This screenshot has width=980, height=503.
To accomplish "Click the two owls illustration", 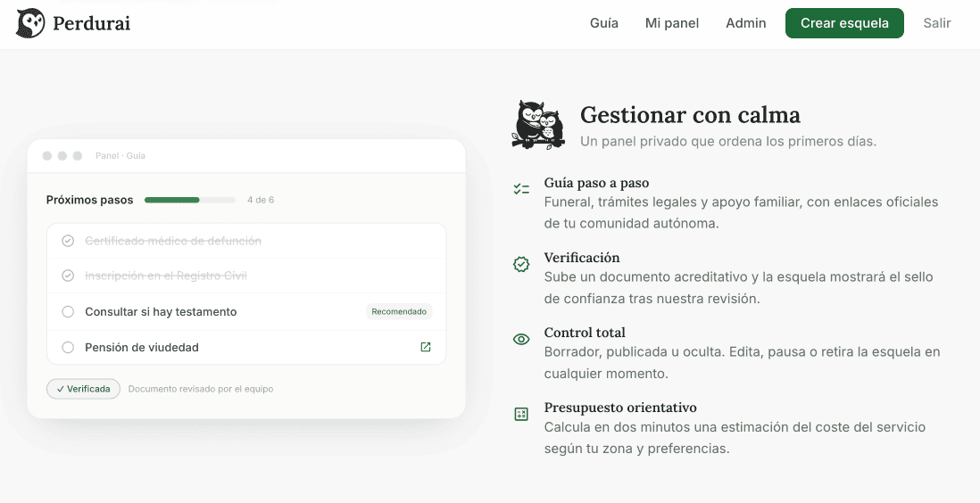I will 539,125.
